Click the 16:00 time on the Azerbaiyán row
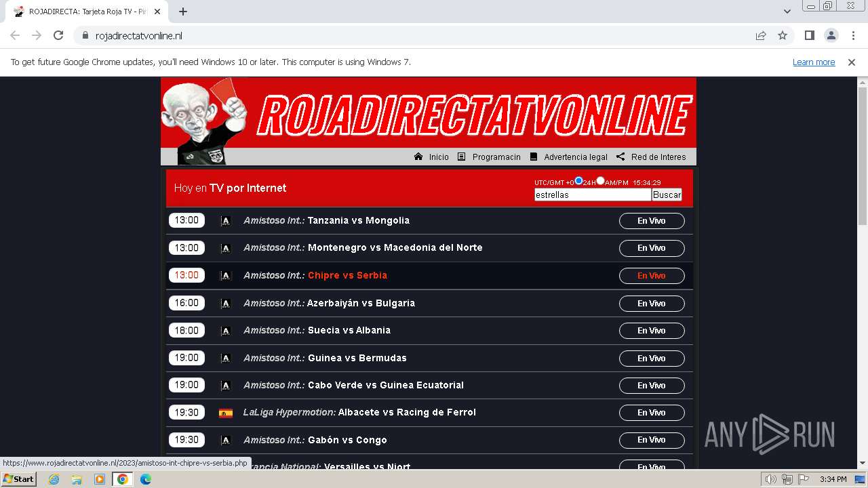868x488 pixels. coord(186,303)
